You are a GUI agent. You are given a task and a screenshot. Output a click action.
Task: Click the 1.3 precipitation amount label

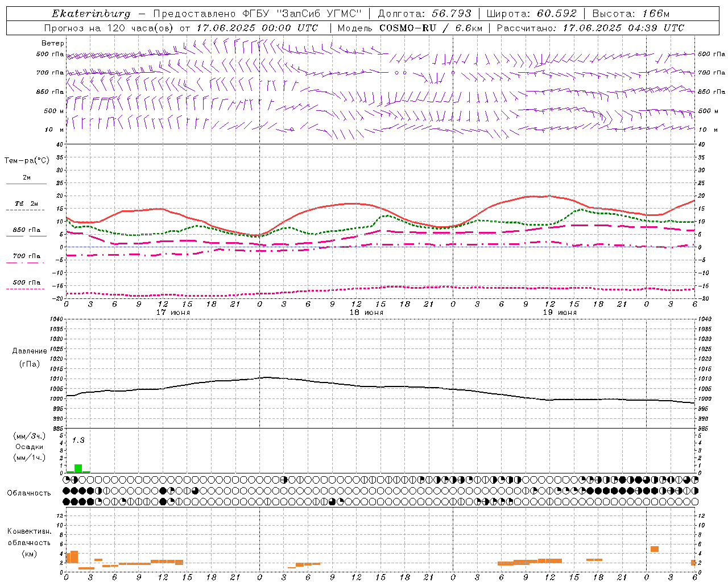coord(78,440)
